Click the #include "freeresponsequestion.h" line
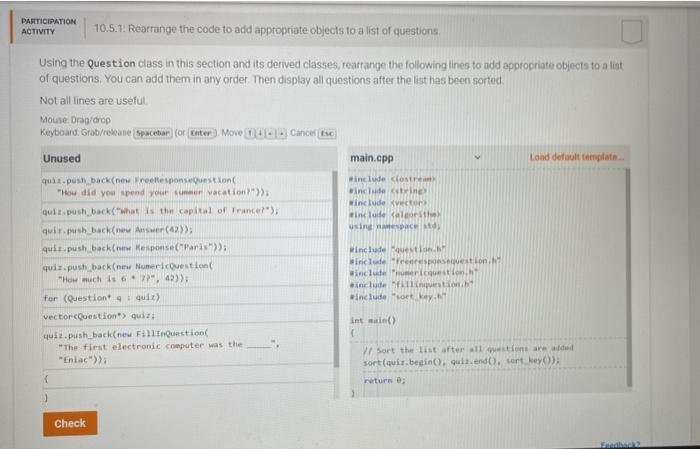The width and height of the screenshot is (700, 449). [x=425, y=261]
